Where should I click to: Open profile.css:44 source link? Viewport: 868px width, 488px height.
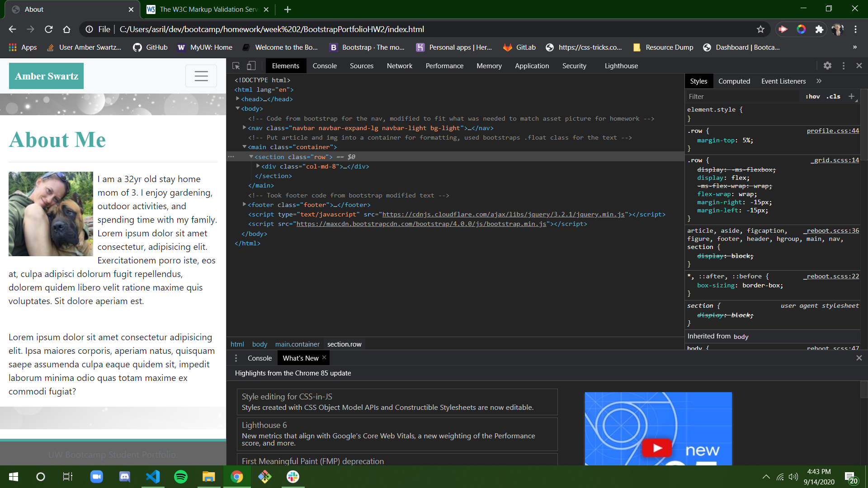click(833, 131)
